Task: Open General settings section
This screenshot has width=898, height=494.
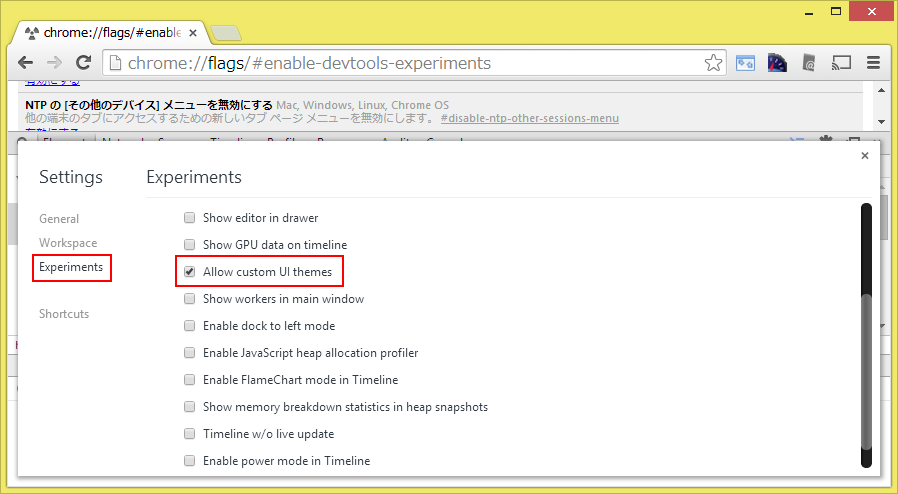Action: tap(59, 219)
